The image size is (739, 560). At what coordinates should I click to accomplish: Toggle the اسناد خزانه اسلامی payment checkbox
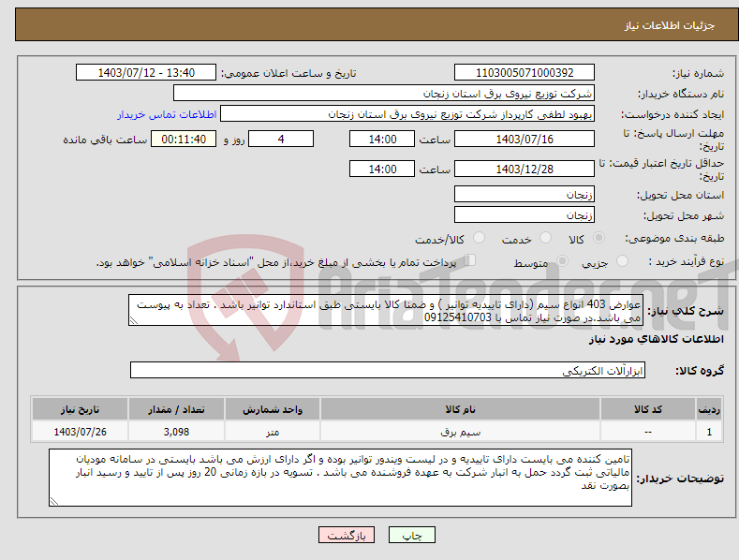point(470,259)
